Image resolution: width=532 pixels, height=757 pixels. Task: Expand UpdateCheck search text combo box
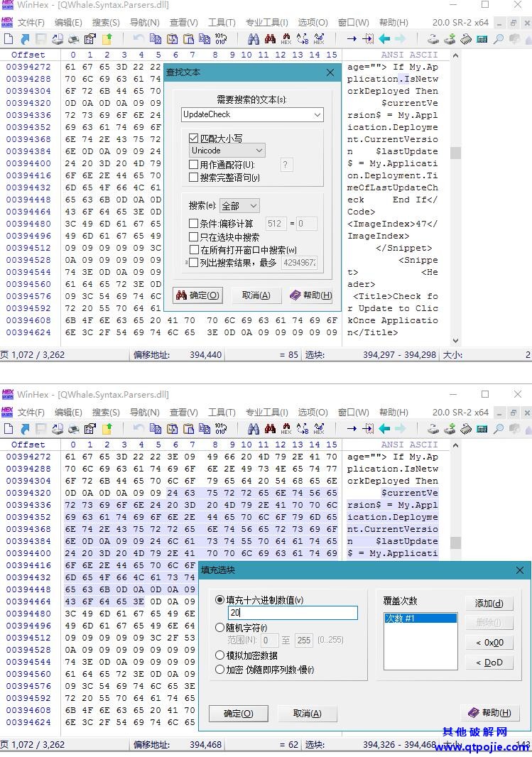[317, 115]
